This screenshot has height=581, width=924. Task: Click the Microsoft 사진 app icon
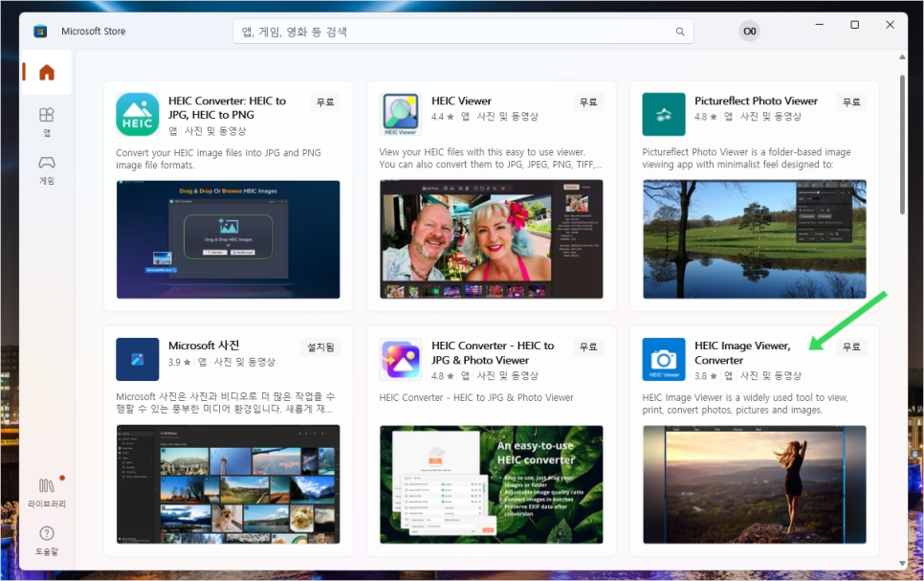point(138,359)
